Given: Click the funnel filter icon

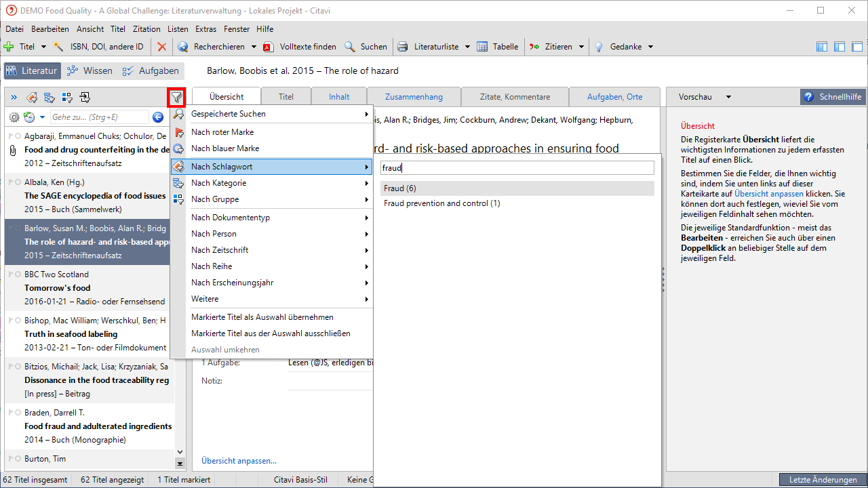Looking at the screenshot, I should tap(177, 98).
